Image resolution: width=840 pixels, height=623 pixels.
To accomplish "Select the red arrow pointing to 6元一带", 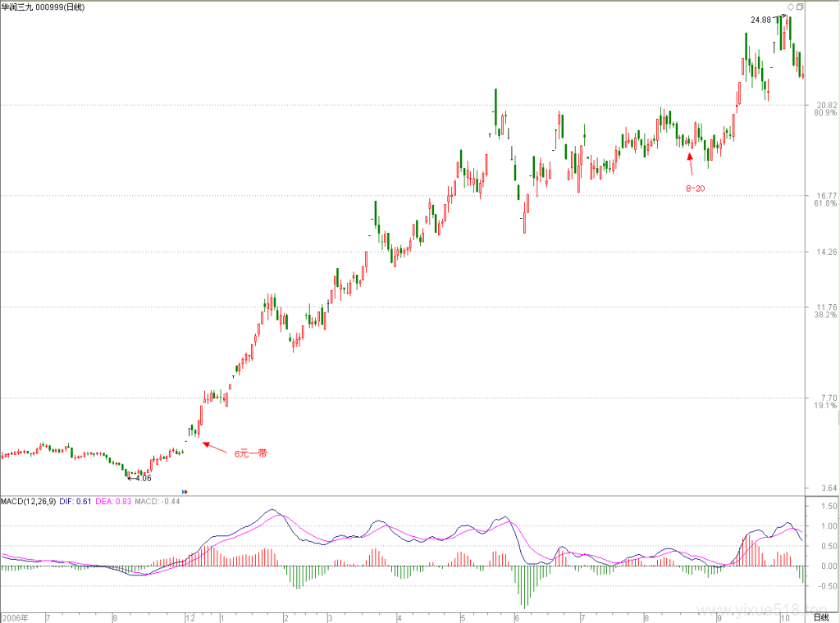I will [x=215, y=448].
